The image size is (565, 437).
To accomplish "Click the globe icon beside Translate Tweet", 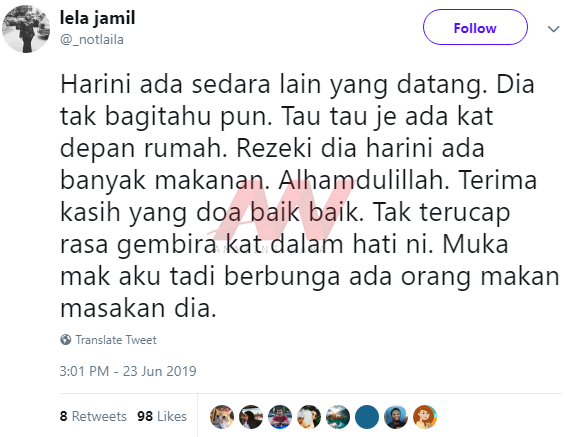I will [x=66, y=340].
